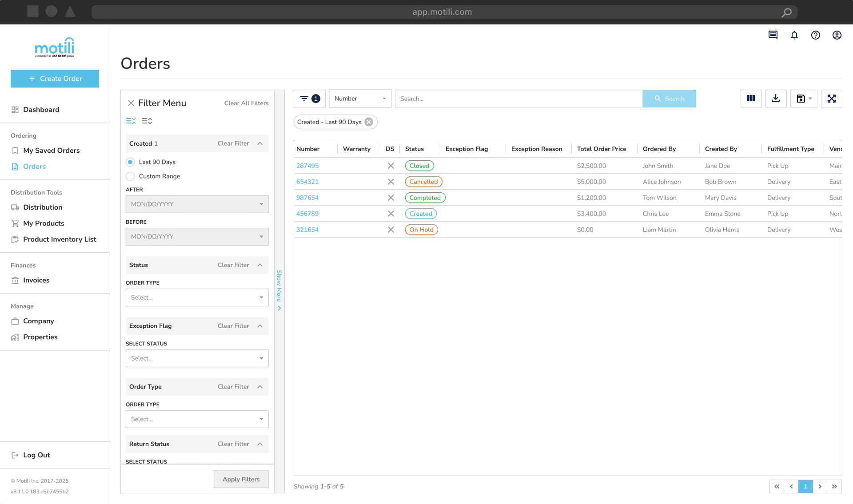
Task: Close the Filter Menu with X icon
Action: [131, 103]
